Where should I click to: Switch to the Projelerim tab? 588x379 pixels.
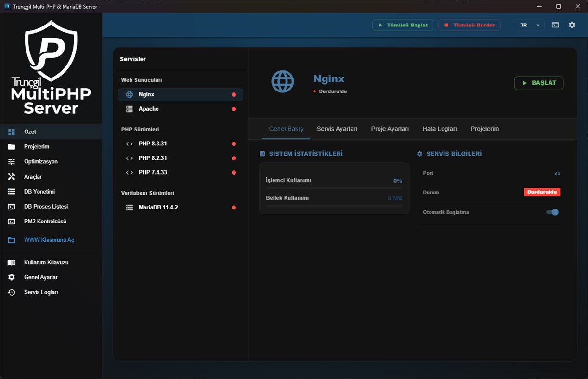(485, 129)
